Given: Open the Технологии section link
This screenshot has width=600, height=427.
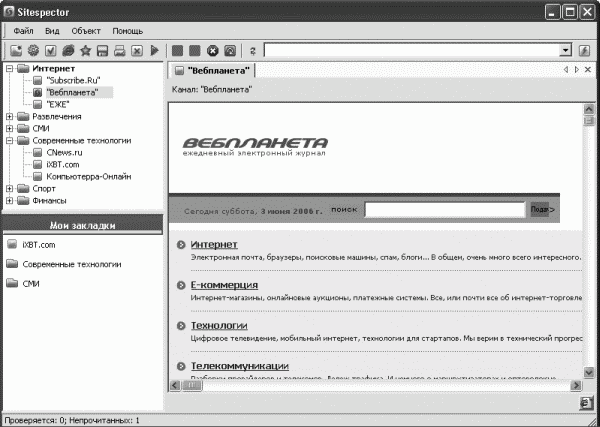Looking at the screenshot, I should [219, 326].
